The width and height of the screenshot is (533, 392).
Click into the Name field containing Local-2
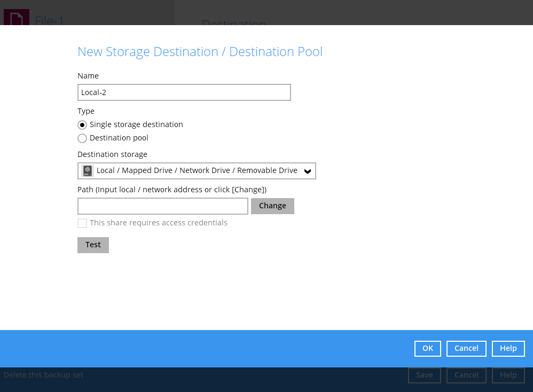[184, 92]
